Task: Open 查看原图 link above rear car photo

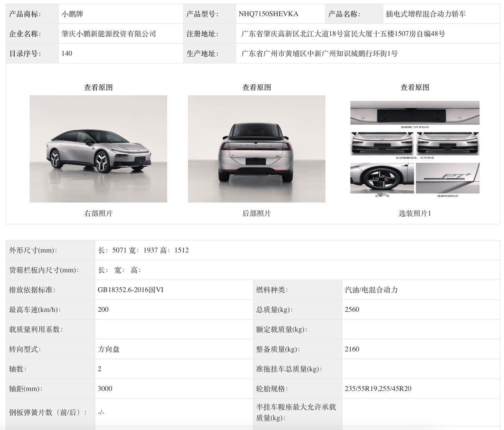Action: [x=257, y=87]
